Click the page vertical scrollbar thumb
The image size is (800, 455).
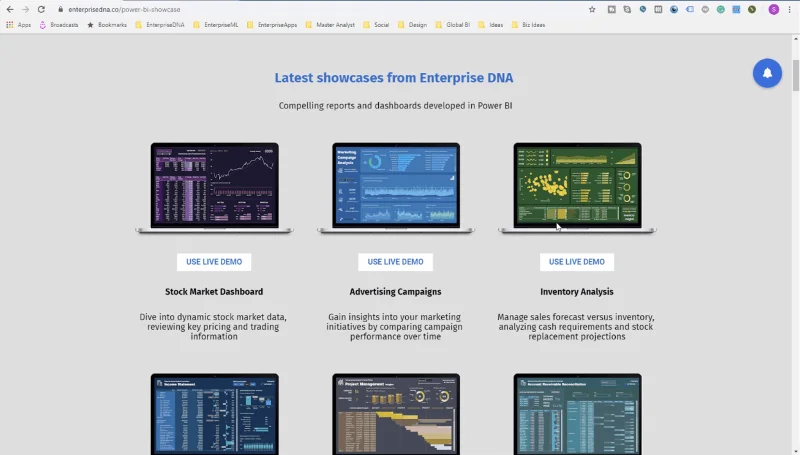point(795,75)
